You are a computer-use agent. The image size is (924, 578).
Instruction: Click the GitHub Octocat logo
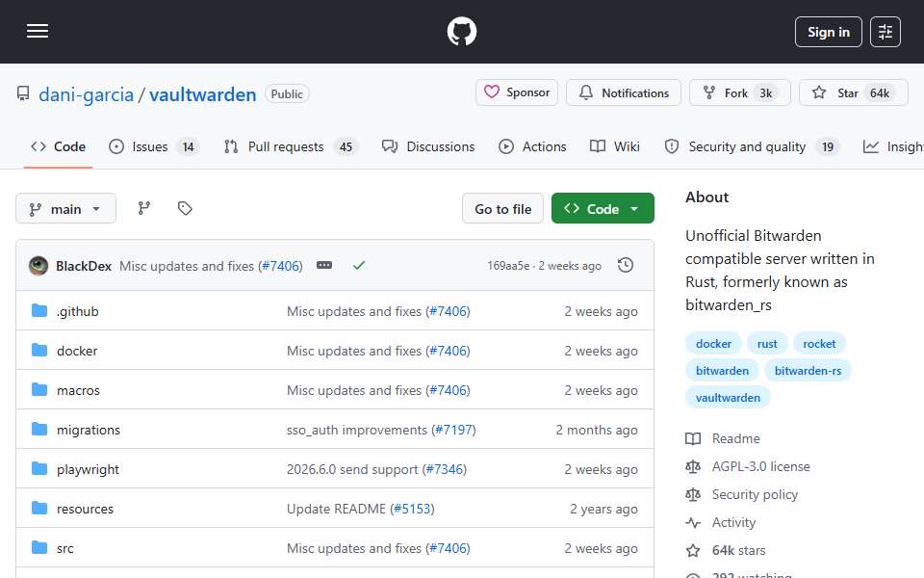point(461,31)
